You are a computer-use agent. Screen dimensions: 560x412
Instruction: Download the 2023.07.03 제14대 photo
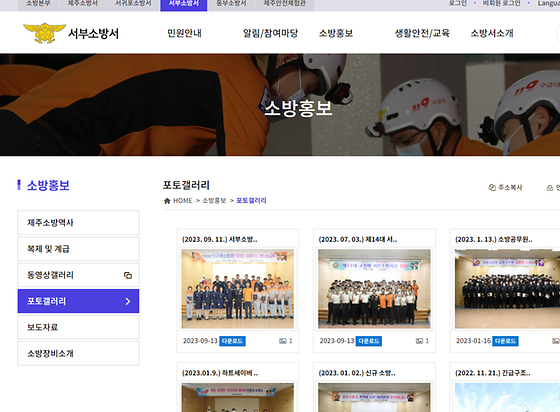point(369,341)
